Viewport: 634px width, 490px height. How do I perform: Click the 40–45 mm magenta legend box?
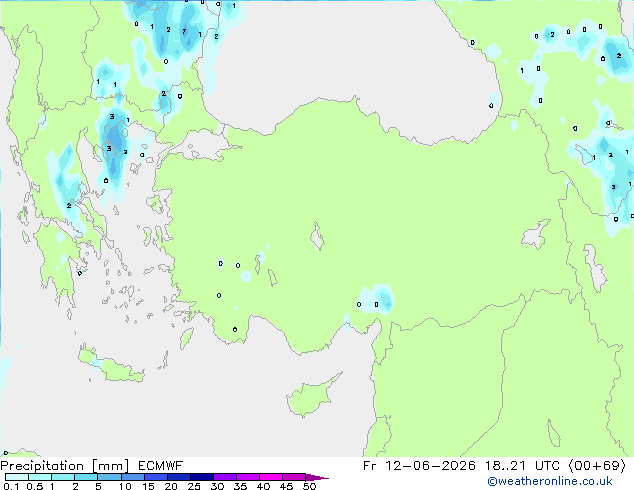point(271,477)
